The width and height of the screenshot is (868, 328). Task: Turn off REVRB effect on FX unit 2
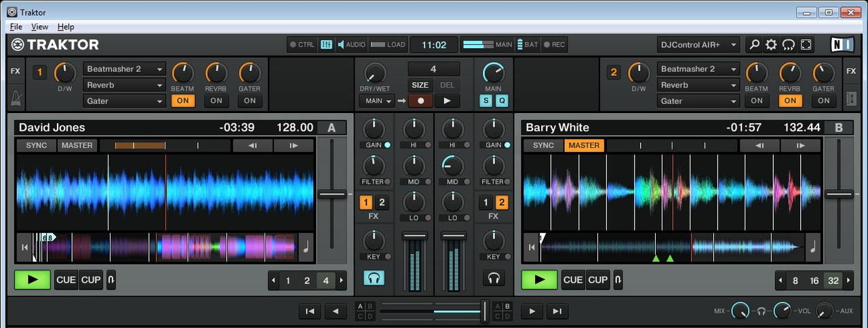[x=790, y=101]
